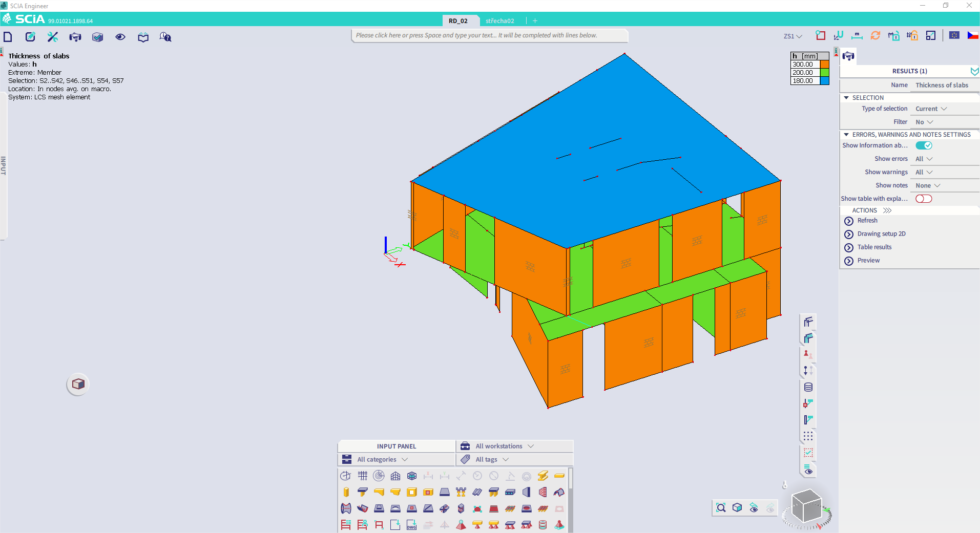This screenshot has height=533, width=980.
Task: Click the Refresh action
Action: pyautogui.click(x=867, y=221)
